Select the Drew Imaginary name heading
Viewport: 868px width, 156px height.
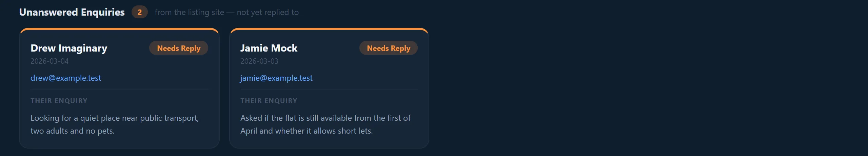click(69, 48)
